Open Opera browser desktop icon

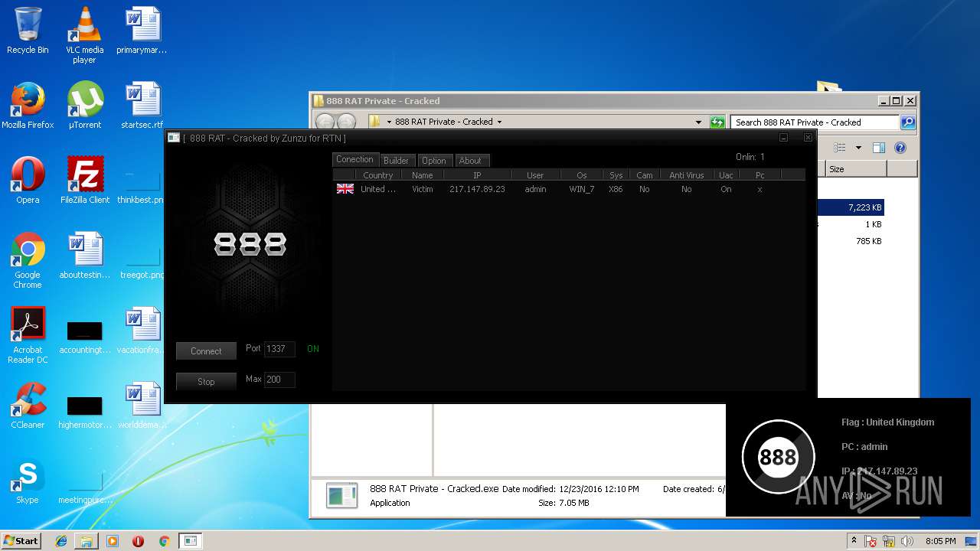[28, 181]
